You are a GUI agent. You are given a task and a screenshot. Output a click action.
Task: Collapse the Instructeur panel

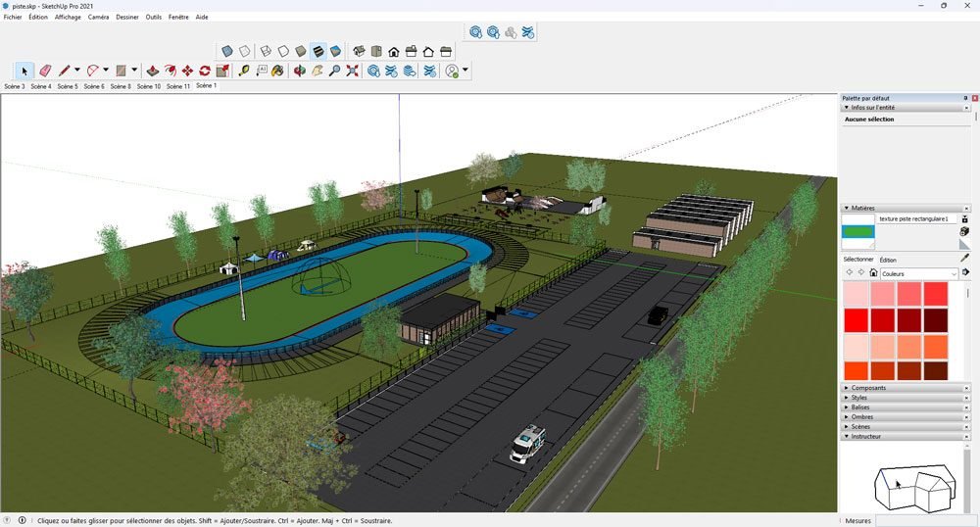point(847,437)
